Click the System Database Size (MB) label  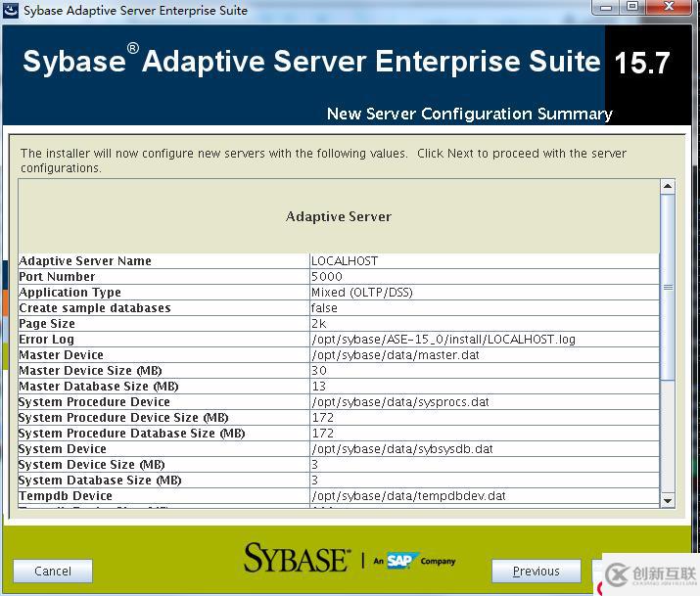click(x=100, y=480)
